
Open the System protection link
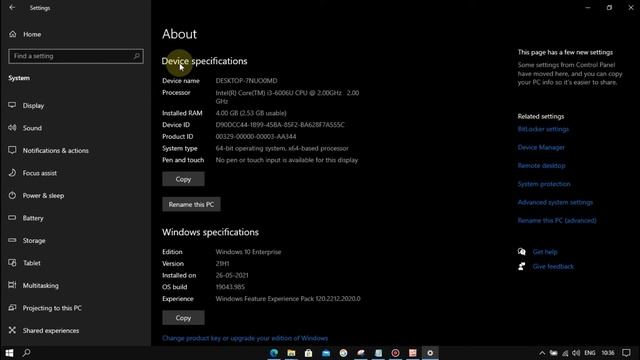544,184
